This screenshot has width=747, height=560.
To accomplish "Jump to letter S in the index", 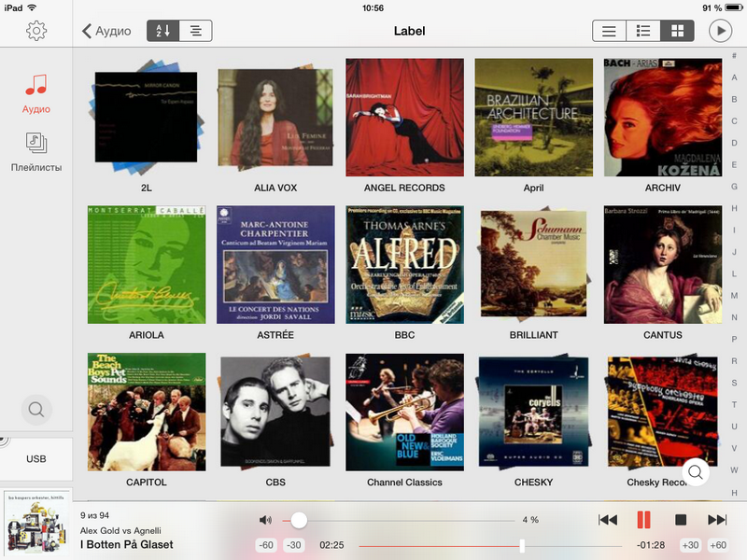I will tap(734, 383).
